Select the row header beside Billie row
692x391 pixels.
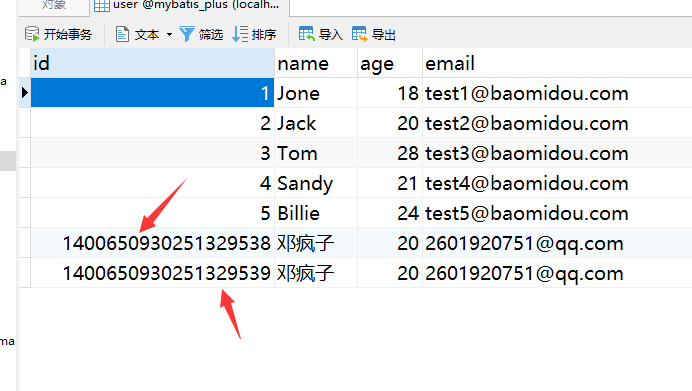(x=25, y=213)
